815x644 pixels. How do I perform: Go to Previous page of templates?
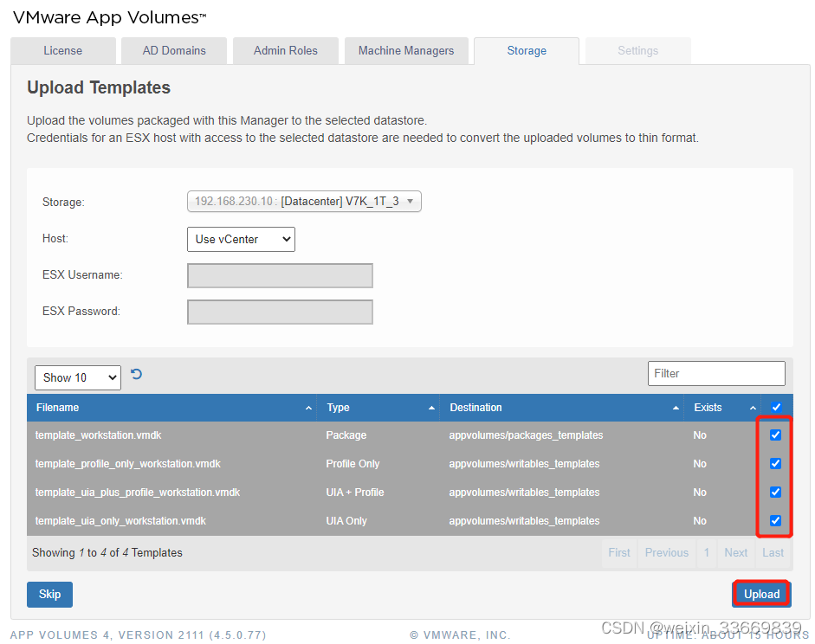click(x=666, y=552)
